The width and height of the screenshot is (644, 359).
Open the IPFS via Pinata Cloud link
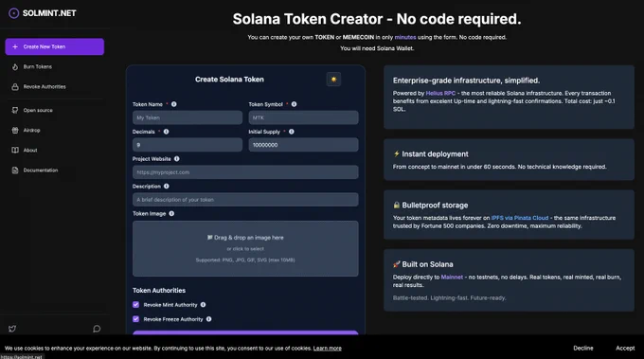coord(520,218)
